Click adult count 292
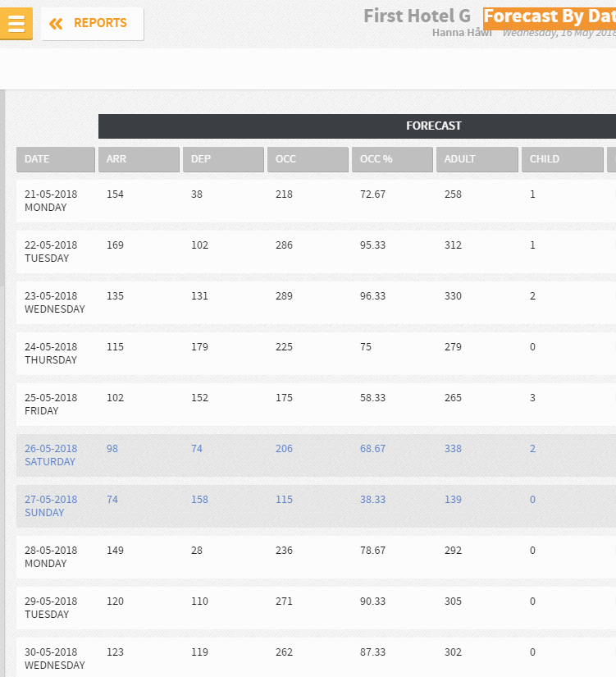This screenshot has width=616, height=677. coord(454,551)
